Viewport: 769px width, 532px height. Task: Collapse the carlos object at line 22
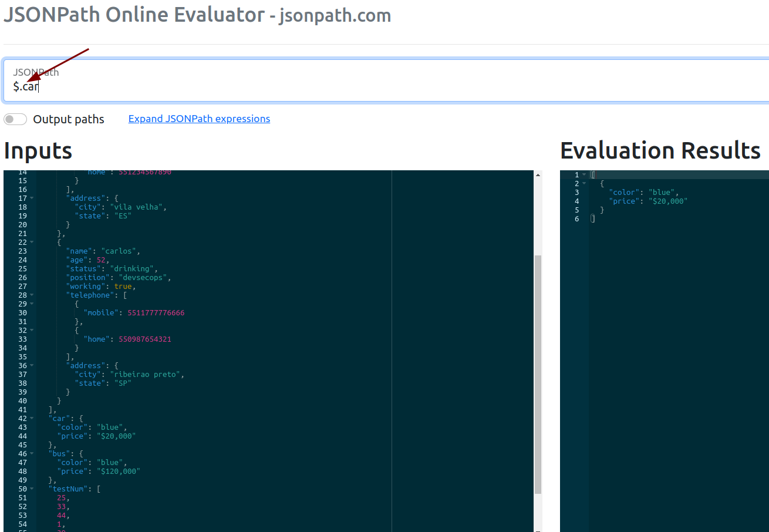point(32,243)
